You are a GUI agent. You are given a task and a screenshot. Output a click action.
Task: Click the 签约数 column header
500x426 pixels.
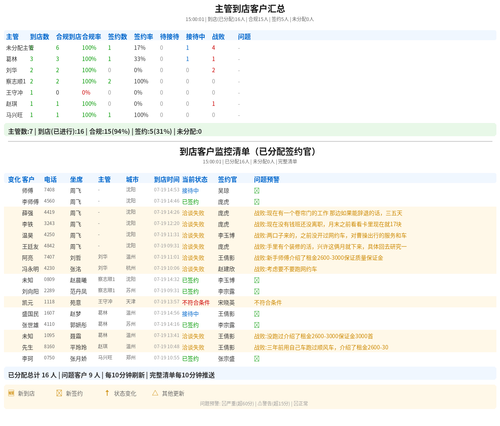pos(117,37)
